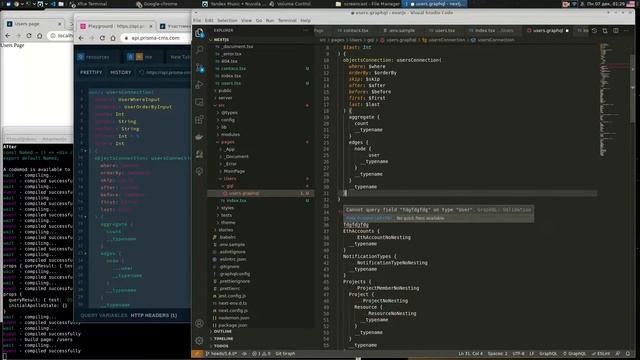Open the Terminal menu in VS Code
The image size is (640, 360).
287,20
